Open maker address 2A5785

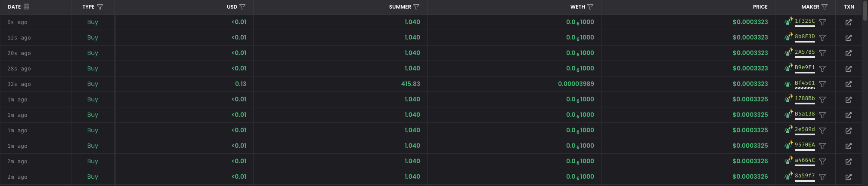[804, 52]
